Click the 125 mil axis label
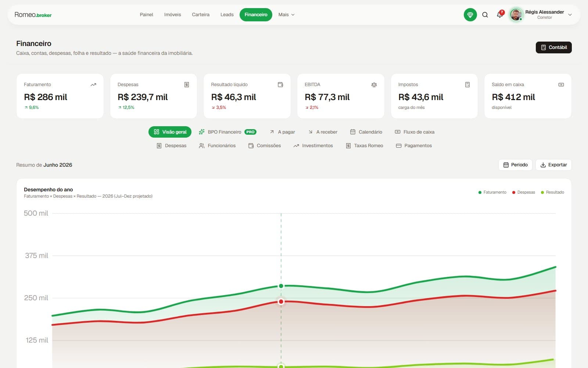 click(x=37, y=340)
